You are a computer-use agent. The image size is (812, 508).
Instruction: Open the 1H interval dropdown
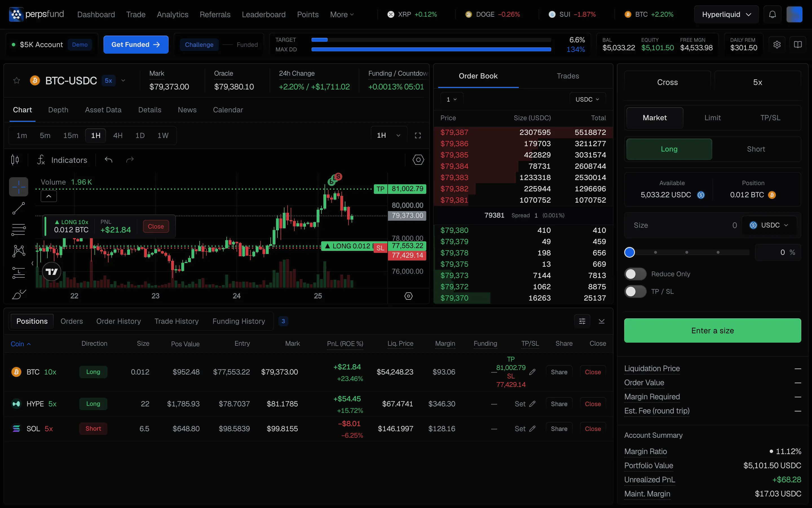(389, 135)
